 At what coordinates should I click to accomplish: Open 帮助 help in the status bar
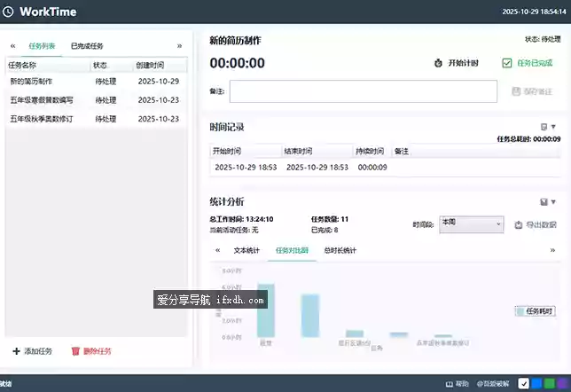point(457,384)
